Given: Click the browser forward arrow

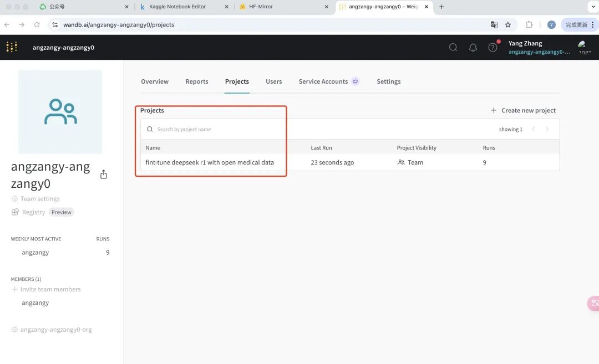Looking at the screenshot, I should 22,24.
